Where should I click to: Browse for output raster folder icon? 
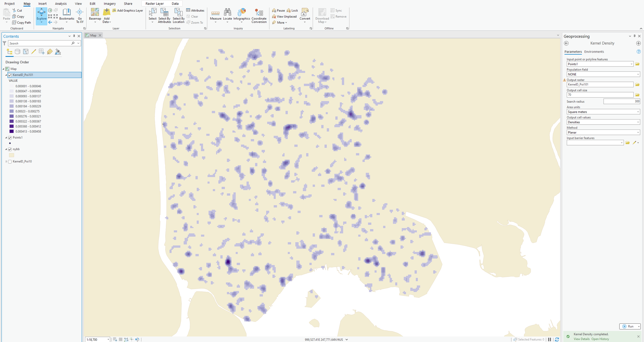coord(637,84)
